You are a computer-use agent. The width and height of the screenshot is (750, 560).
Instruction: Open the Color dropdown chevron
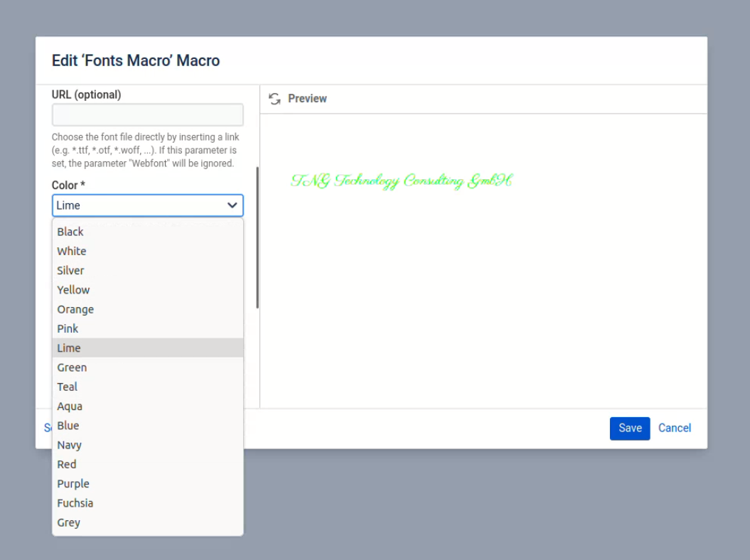point(232,205)
